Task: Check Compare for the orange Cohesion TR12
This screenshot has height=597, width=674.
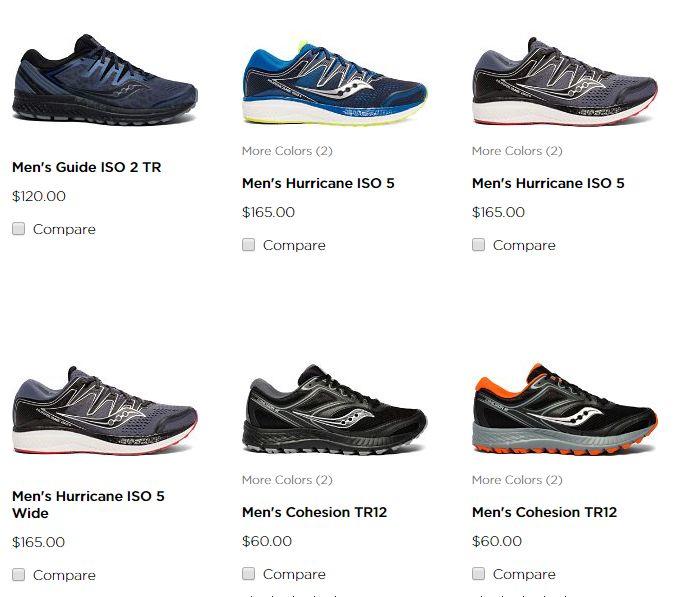Action: (x=478, y=574)
